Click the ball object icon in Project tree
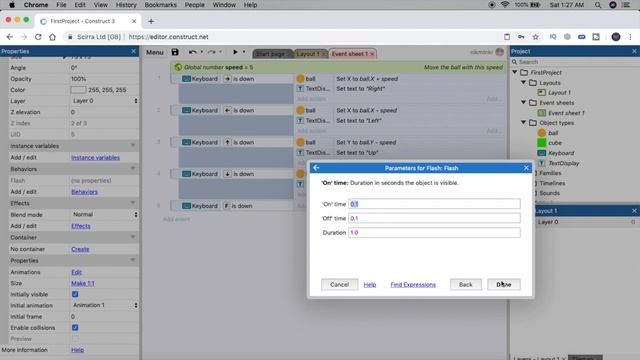The image size is (640, 360). tap(542, 133)
